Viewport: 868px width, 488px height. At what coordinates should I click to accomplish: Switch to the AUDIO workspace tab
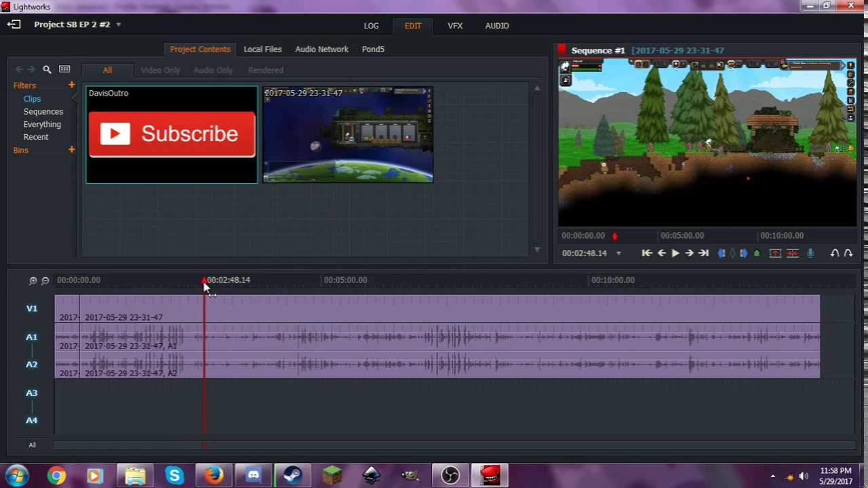coord(497,26)
